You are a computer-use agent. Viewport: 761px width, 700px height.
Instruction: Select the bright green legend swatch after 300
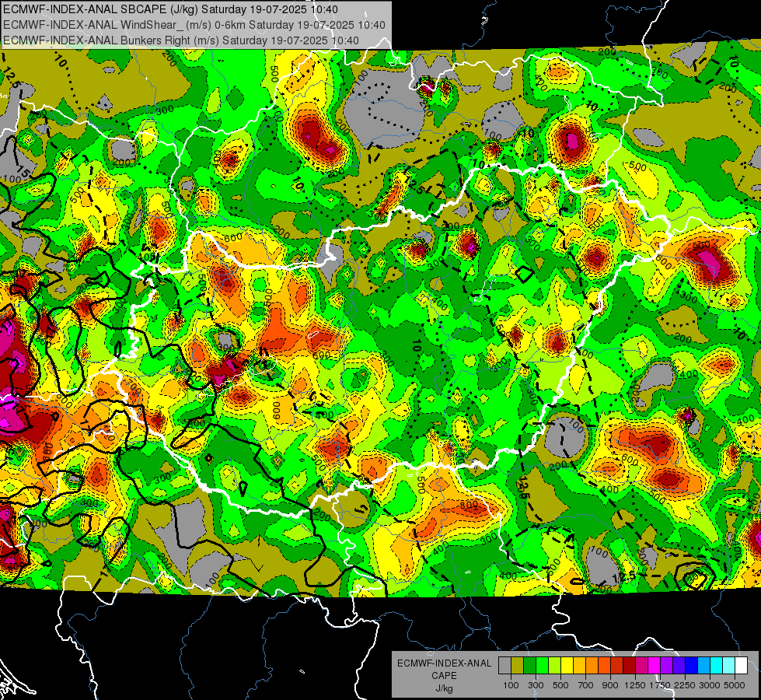[542, 665]
